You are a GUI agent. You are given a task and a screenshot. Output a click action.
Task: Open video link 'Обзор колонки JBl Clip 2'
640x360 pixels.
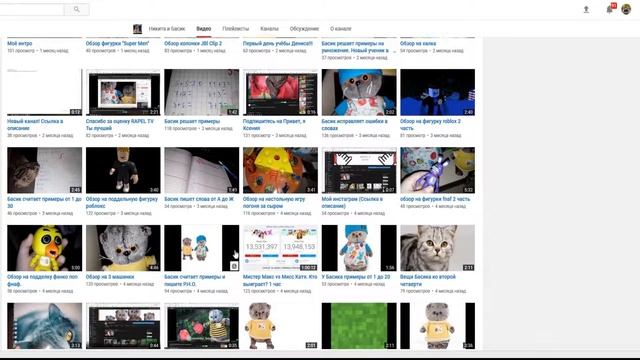coord(193,43)
